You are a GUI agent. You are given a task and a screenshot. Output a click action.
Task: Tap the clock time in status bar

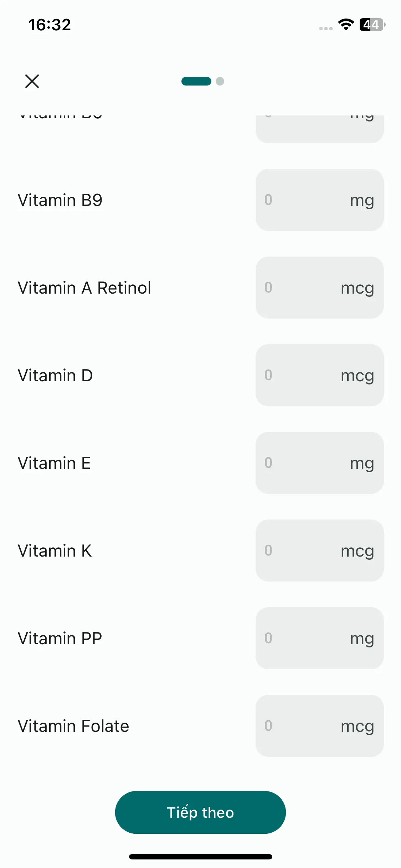50,25
